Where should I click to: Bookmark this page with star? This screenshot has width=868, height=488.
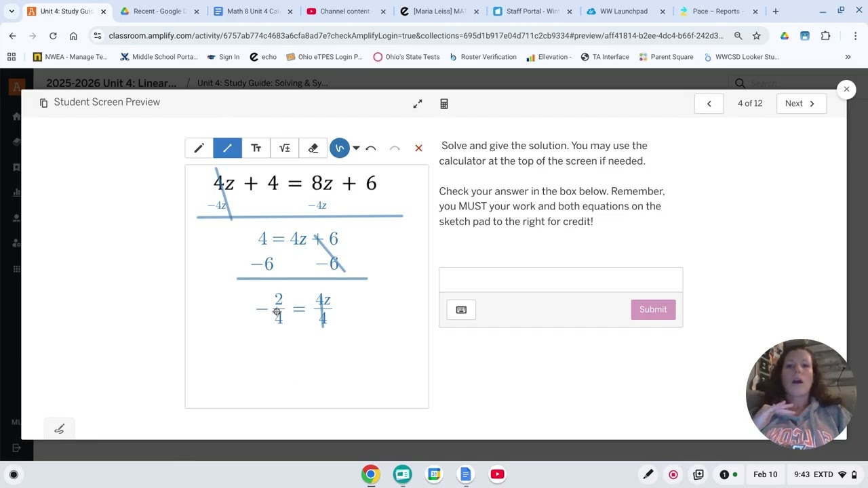click(x=757, y=36)
